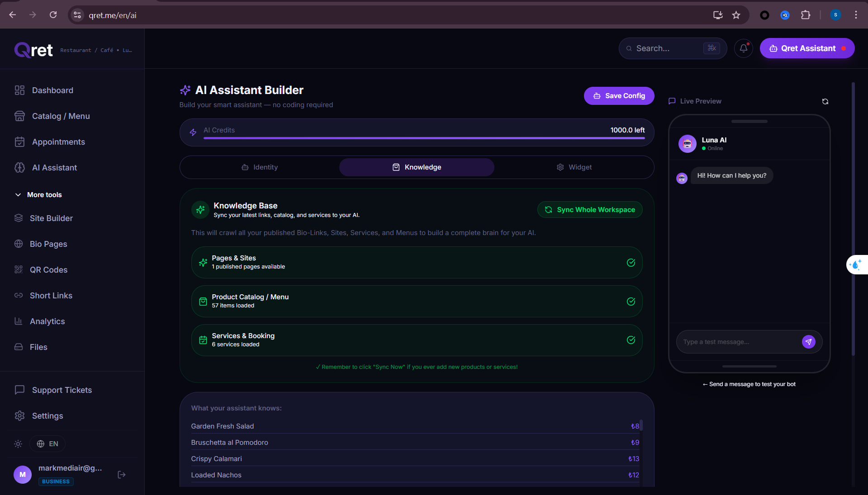Click the Knowledge Base sparkle icon
The width and height of the screenshot is (868, 495).
pos(200,210)
